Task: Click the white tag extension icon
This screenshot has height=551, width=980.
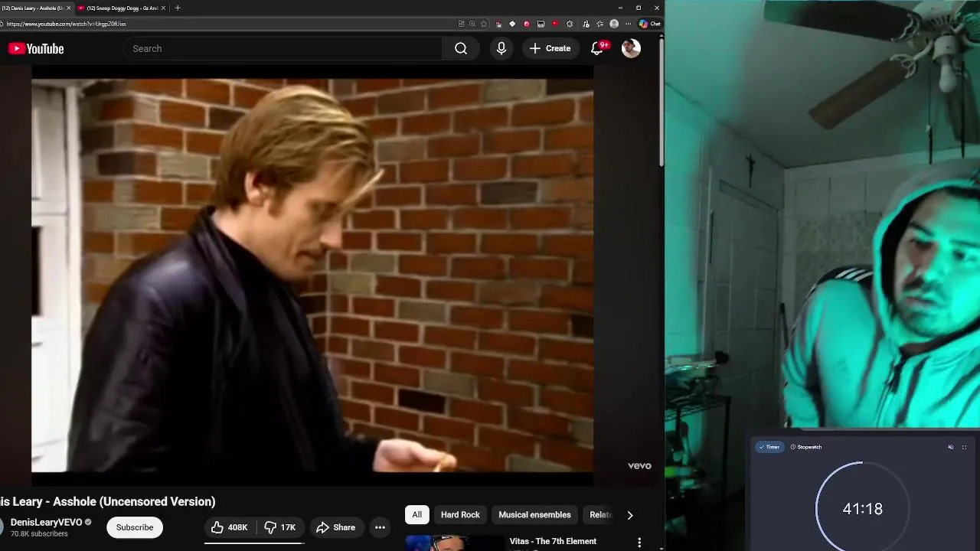Action: (x=512, y=24)
